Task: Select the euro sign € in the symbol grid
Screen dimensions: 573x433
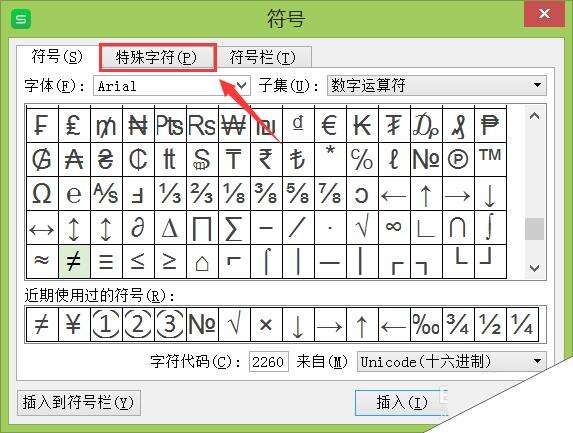Action: coord(330,125)
